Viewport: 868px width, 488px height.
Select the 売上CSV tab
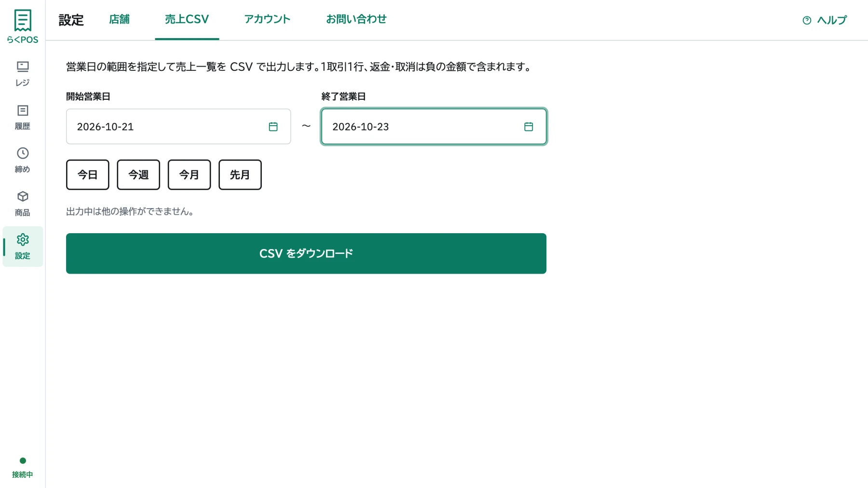pos(187,19)
